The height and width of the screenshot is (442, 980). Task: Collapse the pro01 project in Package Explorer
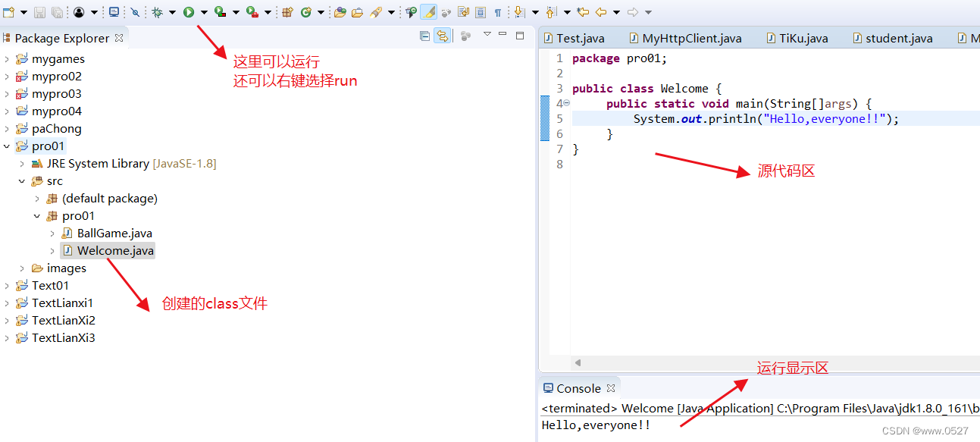click(6, 146)
